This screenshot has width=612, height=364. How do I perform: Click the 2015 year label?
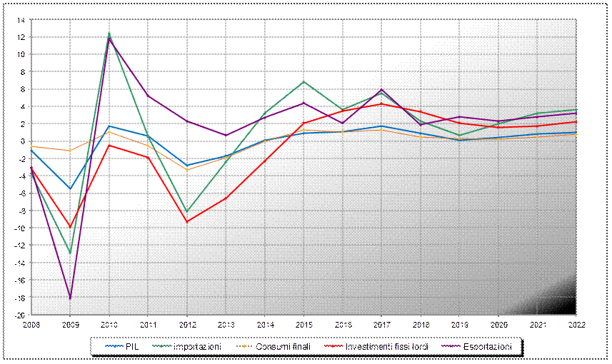click(x=304, y=325)
